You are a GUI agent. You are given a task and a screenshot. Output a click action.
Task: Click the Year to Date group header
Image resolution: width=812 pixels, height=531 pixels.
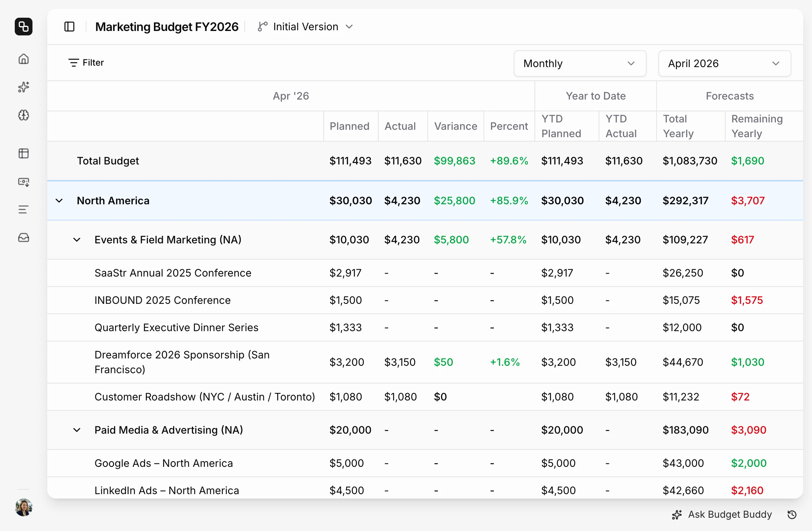pyautogui.click(x=596, y=96)
